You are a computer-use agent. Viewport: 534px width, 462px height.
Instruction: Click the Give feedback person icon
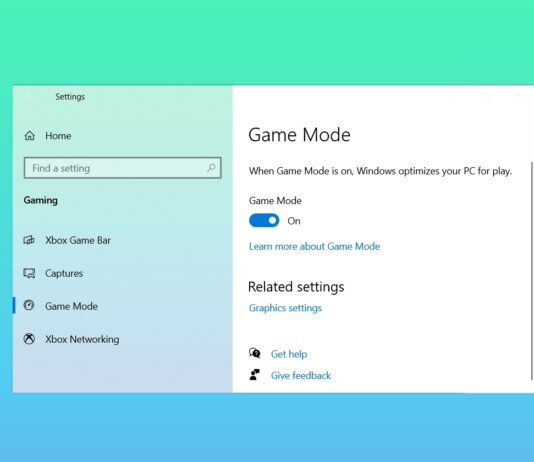click(x=254, y=375)
